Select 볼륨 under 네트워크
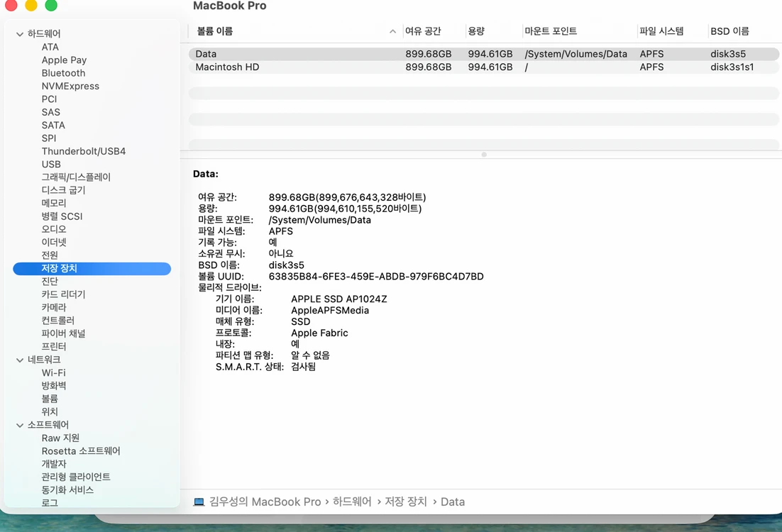The height and width of the screenshot is (532, 782). 50,399
